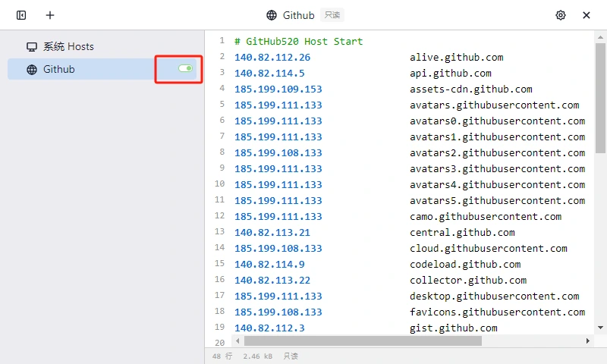Viewport: 607px width, 364px height.
Task: Click codeload.github.com hostname
Action: click(x=465, y=264)
